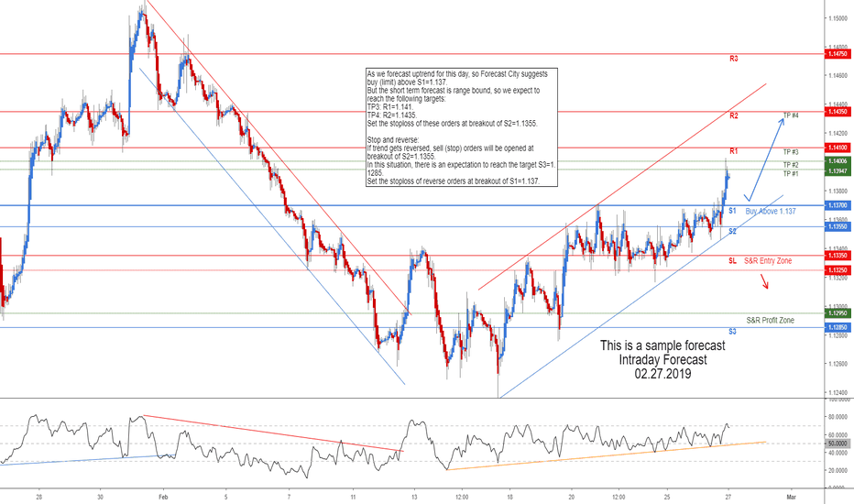Screen dimensions: 854x504
Task: Click the red 1.13250 price tag
Action: (x=838, y=270)
